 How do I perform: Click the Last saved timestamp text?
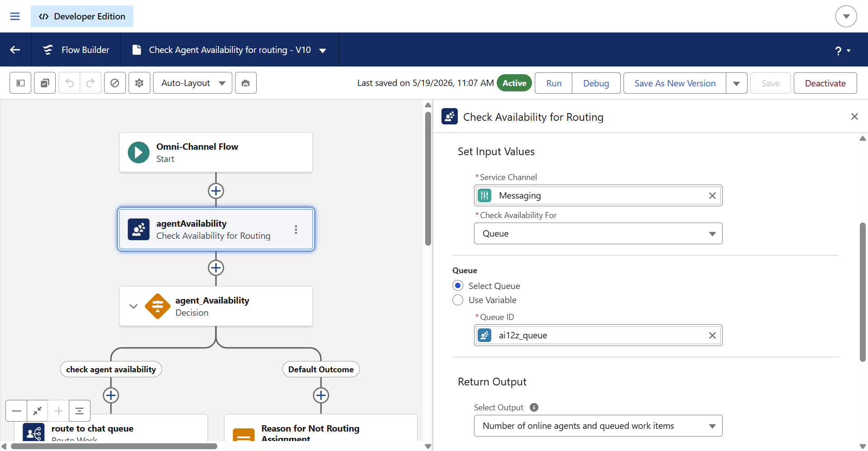point(425,83)
